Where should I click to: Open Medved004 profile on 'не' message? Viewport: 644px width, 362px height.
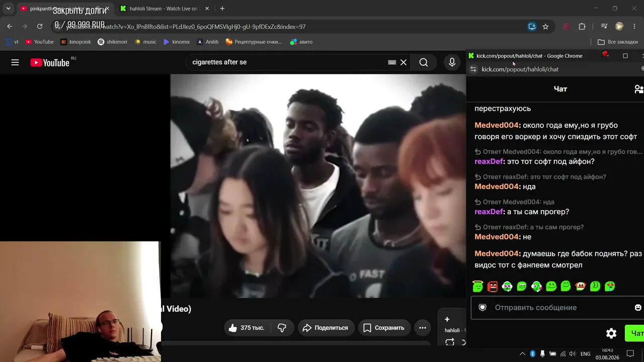pyautogui.click(x=496, y=237)
